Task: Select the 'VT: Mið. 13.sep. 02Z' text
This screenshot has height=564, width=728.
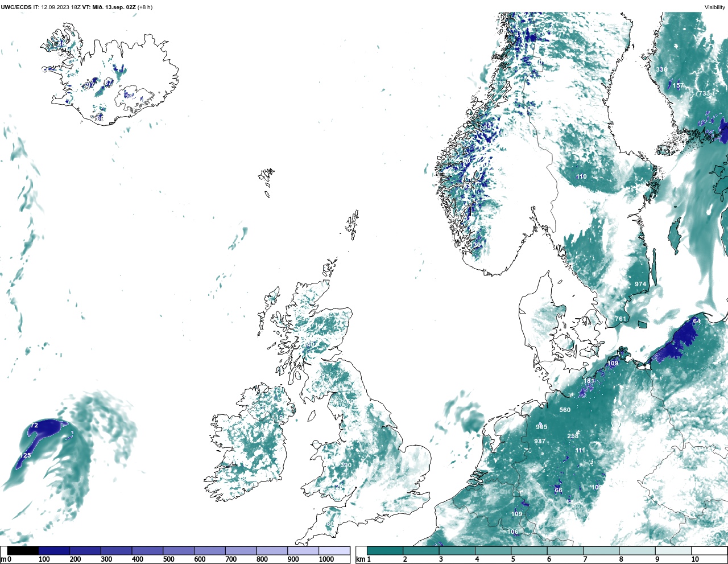Action: pos(109,7)
